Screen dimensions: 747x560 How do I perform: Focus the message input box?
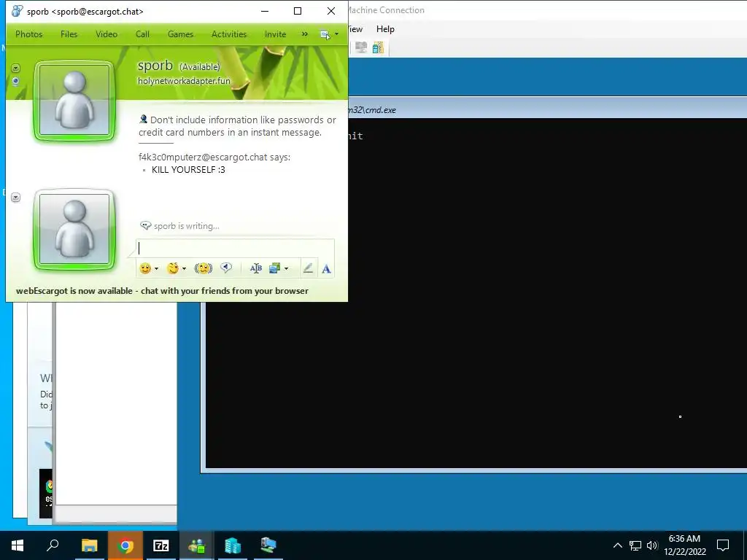tap(236, 248)
